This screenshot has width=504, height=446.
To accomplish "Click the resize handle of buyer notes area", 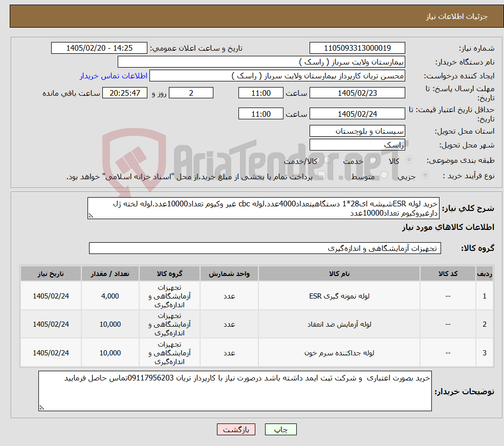I will tap(41, 408).
